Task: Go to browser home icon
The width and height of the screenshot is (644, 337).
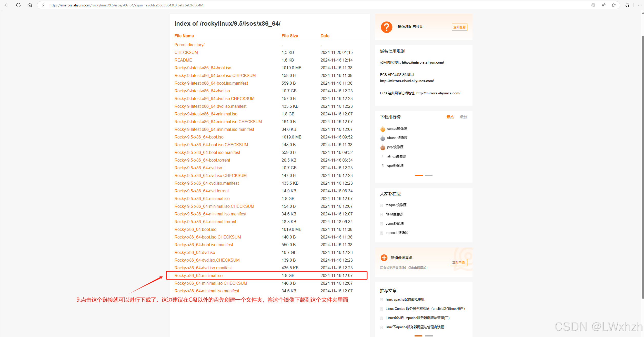Action: click(30, 5)
